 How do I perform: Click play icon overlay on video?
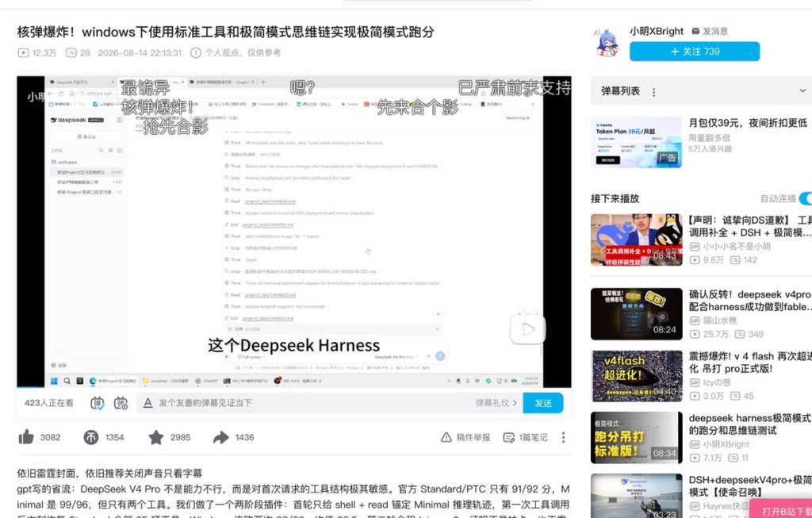(x=527, y=328)
